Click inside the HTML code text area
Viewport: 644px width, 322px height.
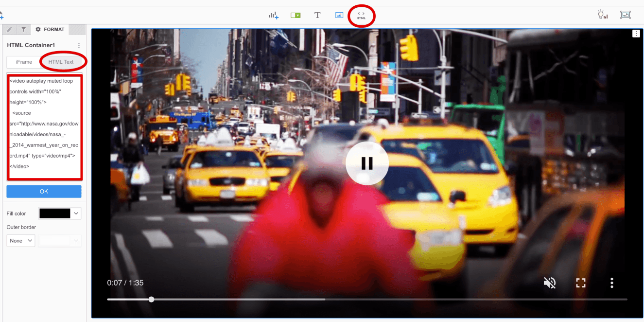tap(44, 126)
